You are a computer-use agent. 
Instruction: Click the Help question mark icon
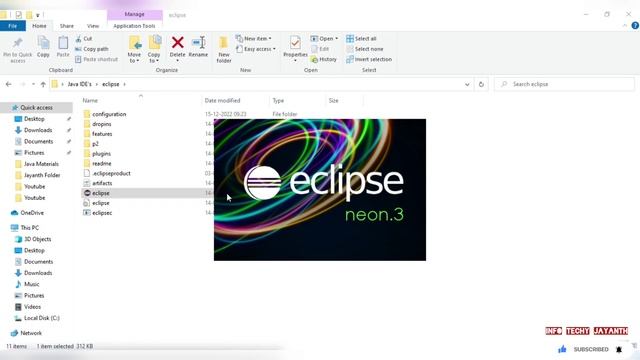point(635,25)
